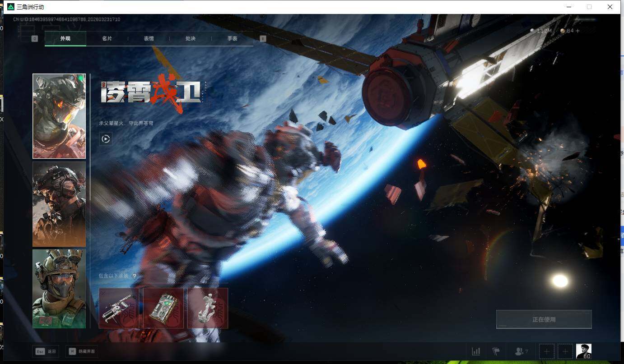Click the Q key previous-tab hint

[x=34, y=39]
